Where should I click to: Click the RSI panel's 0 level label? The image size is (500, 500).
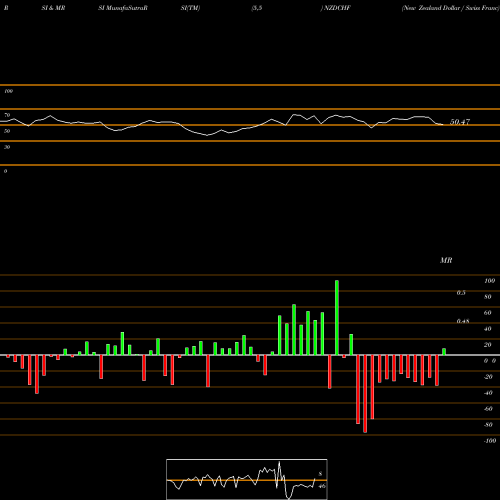5,171
